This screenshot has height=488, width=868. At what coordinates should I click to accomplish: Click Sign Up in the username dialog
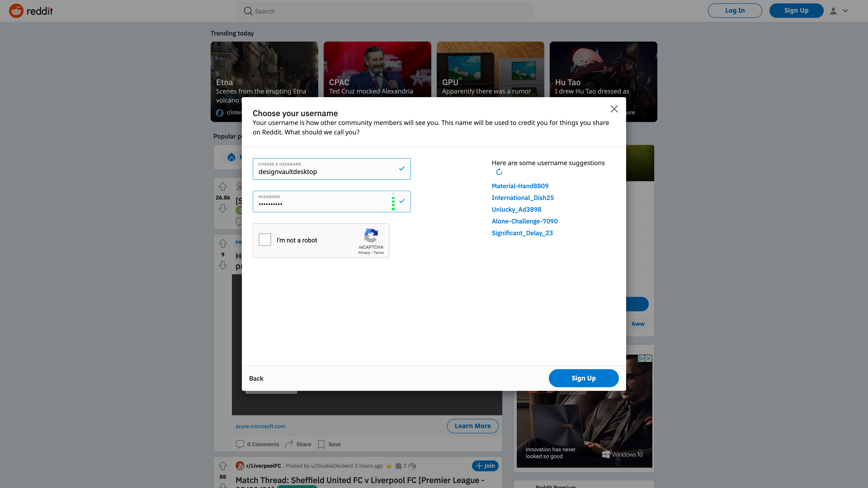point(584,378)
